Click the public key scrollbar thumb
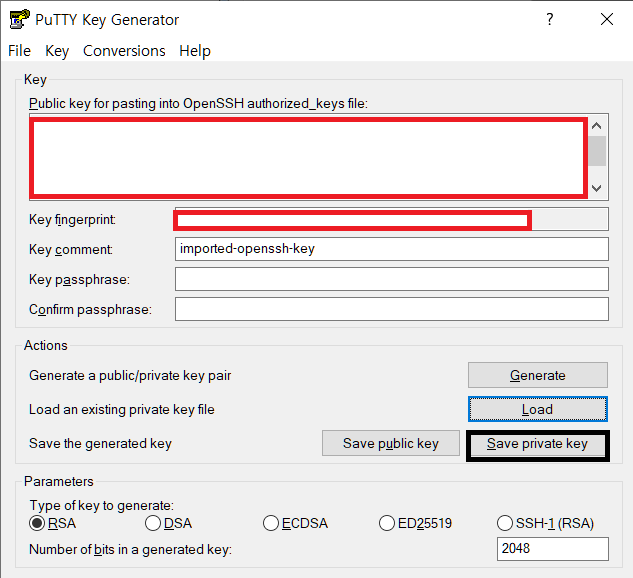The width and height of the screenshot is (633, 578). tap(597, 151)
